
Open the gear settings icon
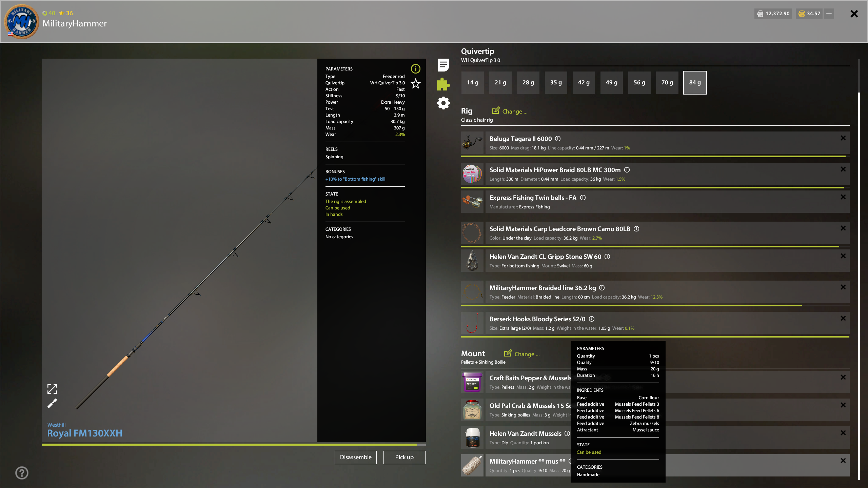click(x=443, y=103)
